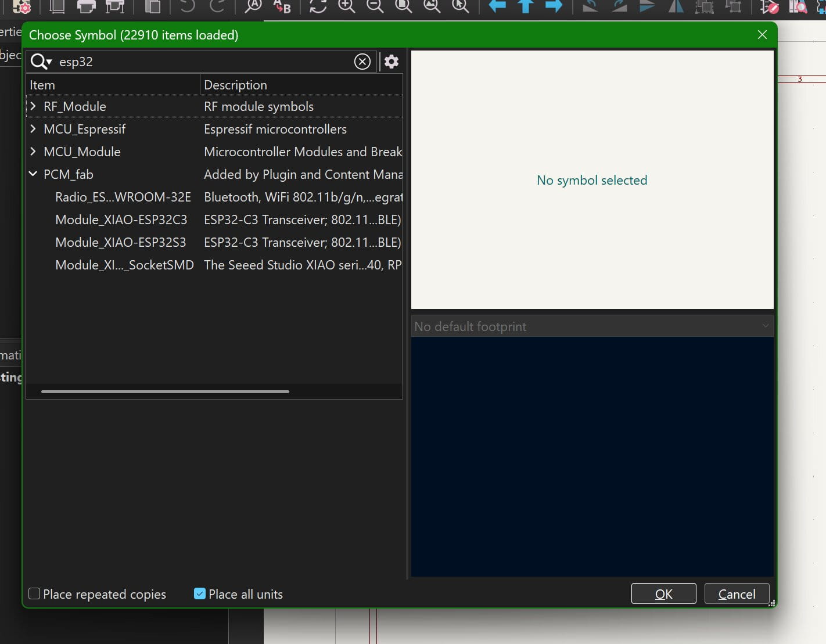Open the No default footprint dropdown

point(592,326)
